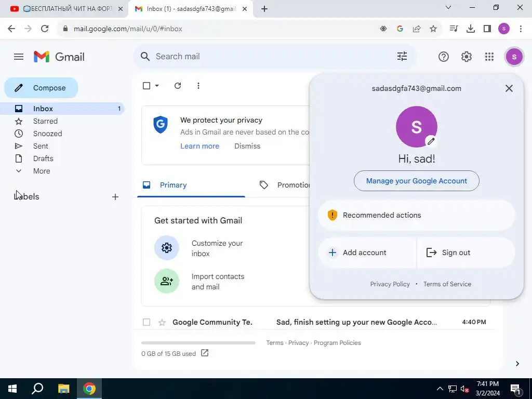The image size is (532, 399).
Task: Open storage details external link icon
Action: (x=205, y=353)
